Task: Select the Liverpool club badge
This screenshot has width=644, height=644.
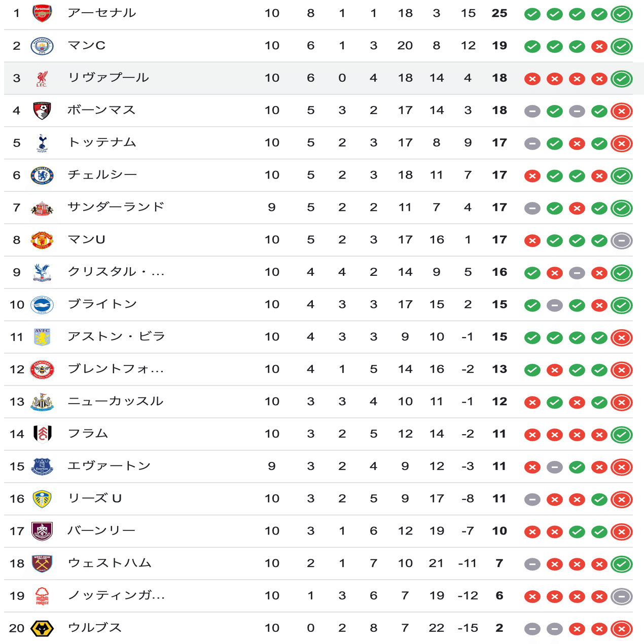Action: (42, 78)
